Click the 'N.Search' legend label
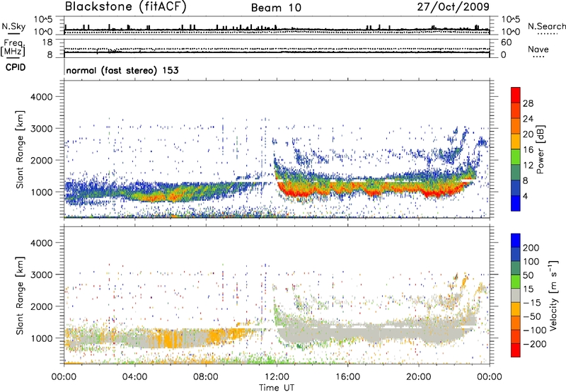The image size is (566, 392). (546, 26)
